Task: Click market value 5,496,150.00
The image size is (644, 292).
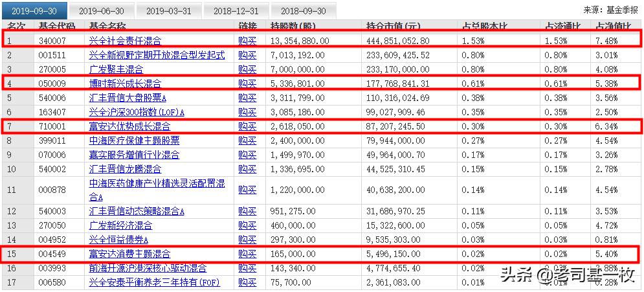Action: point(394,254)
